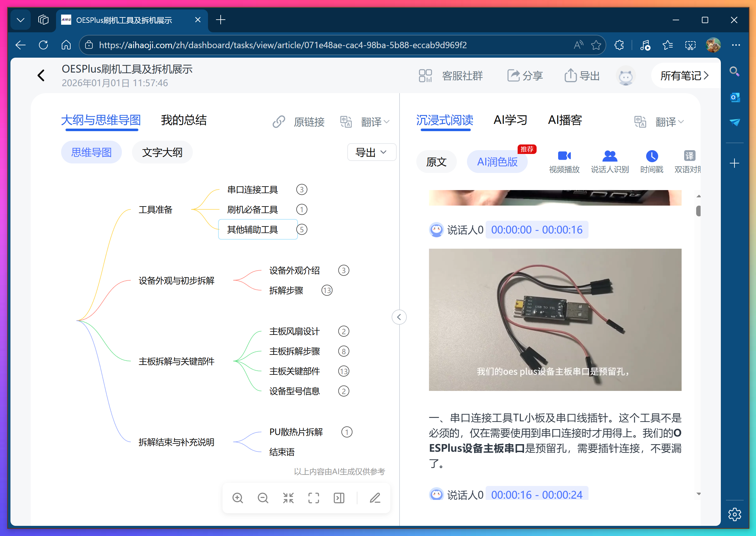
Task: Collapse left panel with divider arrow
Action: 399,317
